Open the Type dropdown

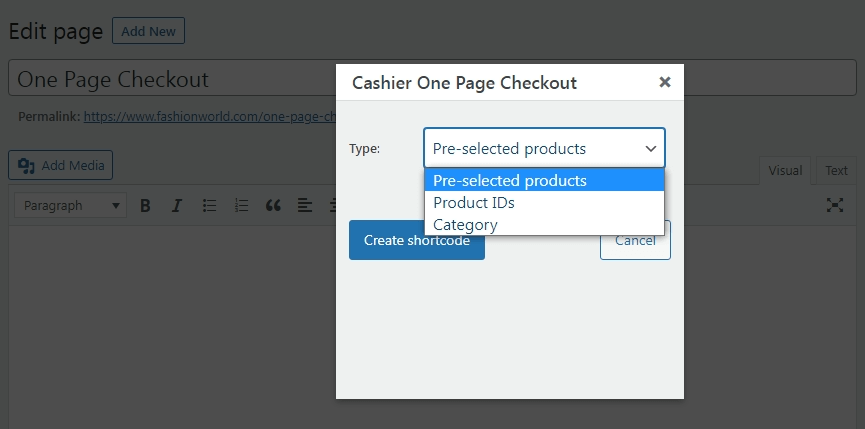click(x=544, y=148)
